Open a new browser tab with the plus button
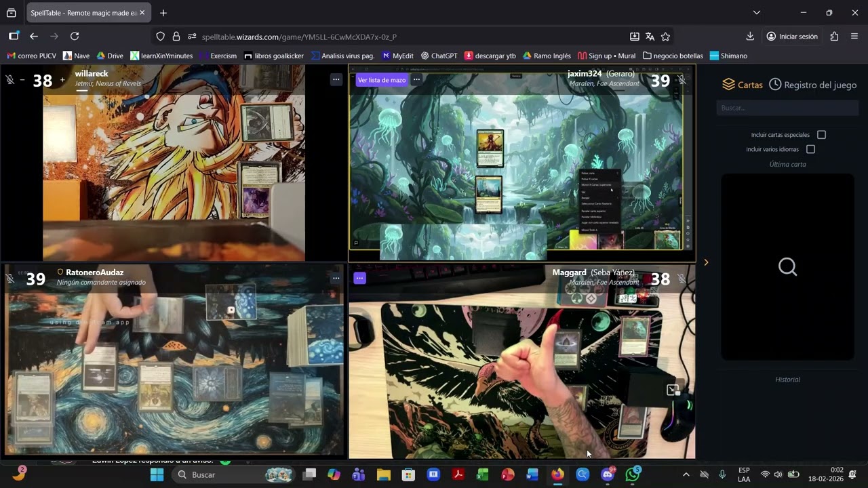 click(x=163, y=13)
